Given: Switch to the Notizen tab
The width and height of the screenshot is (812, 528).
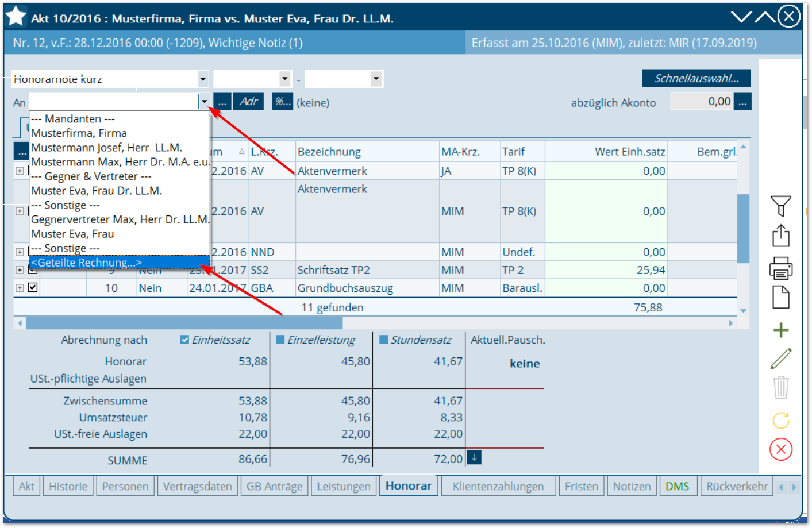Looking at the screenshot, I should pos(632,486).
